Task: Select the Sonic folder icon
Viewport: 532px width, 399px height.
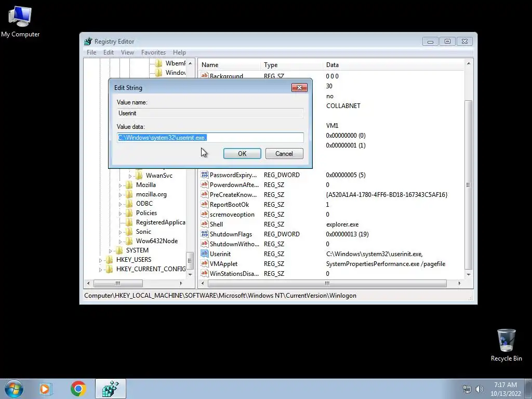Action: click(x=129, y=231)
